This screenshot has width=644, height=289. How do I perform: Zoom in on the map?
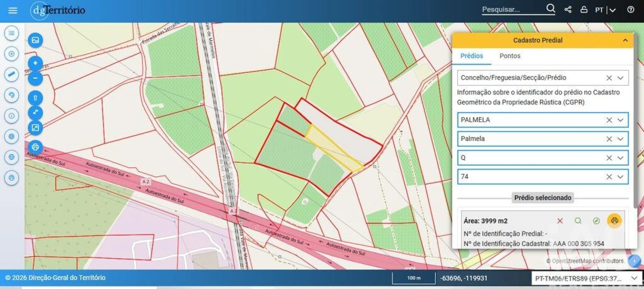[x=35, y=63]
